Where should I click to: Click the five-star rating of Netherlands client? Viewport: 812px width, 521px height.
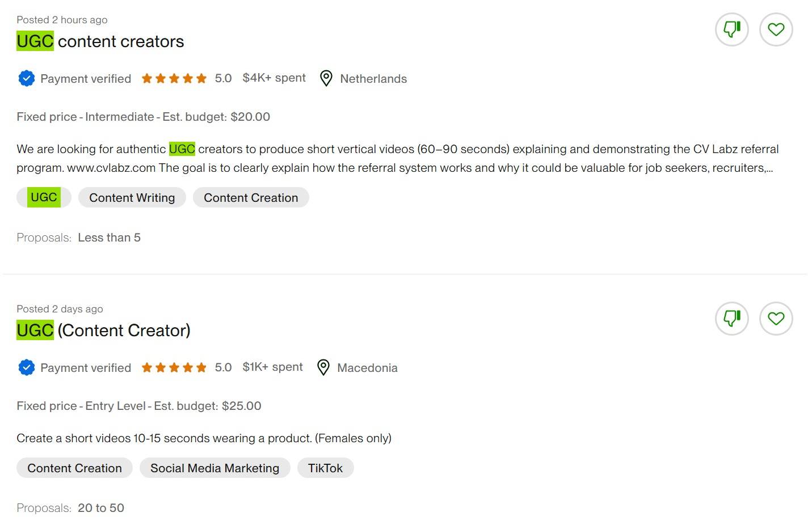pyautogui.click(x=174, y=78)
